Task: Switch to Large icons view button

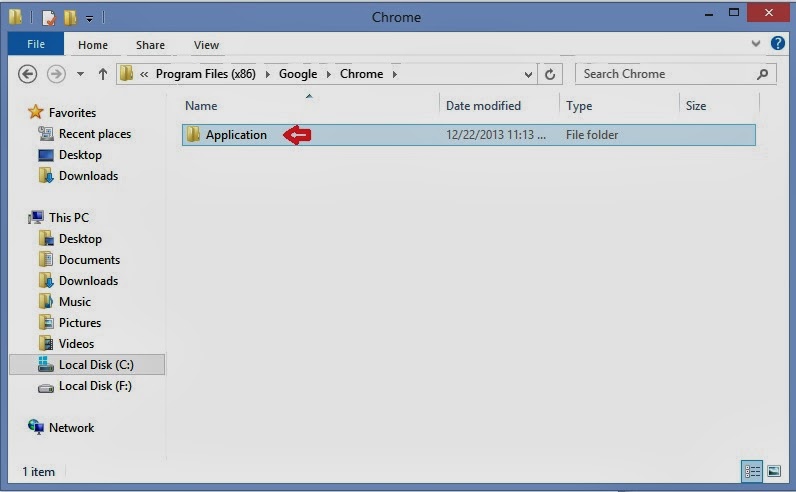Action: [x=774, y=472]
